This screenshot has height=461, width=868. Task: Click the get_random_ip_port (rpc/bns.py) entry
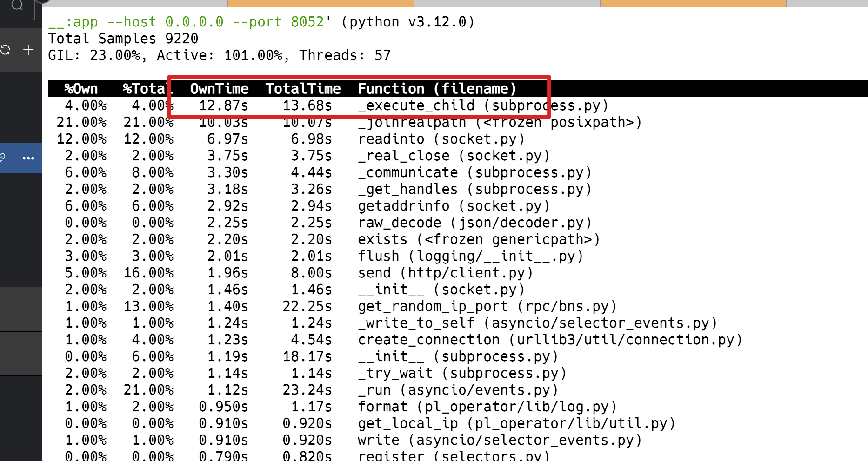[x=487, y=306]
